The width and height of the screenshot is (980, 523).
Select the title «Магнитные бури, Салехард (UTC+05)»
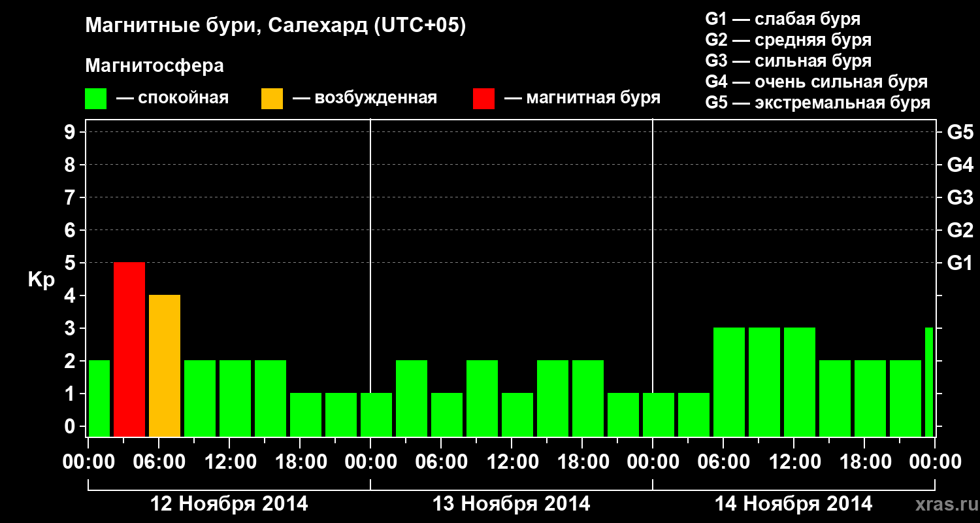point(275,27)
